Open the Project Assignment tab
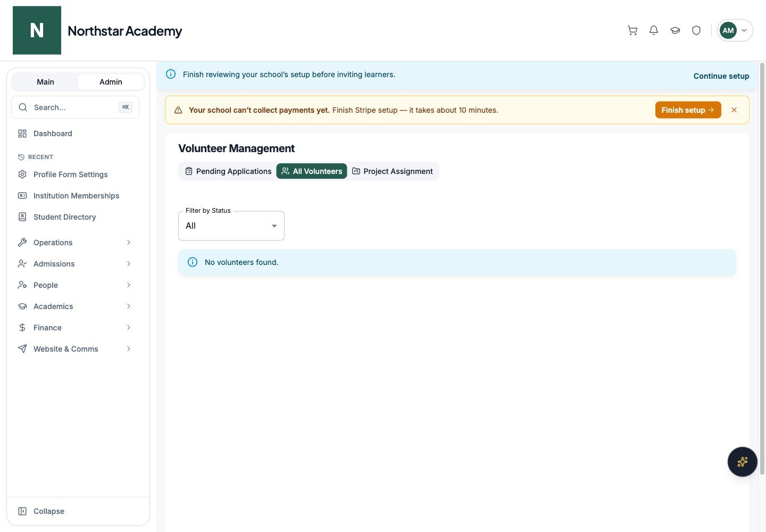Screen dimensions: 766x532 pyautogui.click(x=393, y=171)
